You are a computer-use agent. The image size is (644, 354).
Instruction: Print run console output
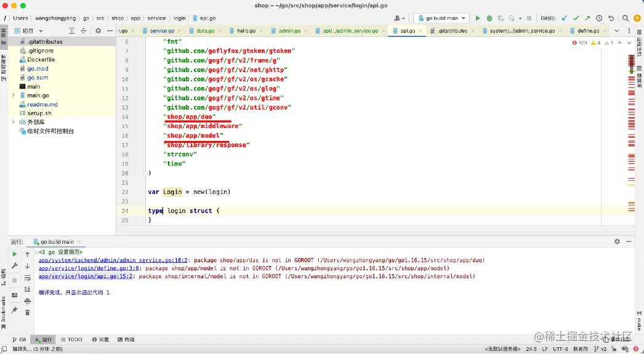(28, 301)
